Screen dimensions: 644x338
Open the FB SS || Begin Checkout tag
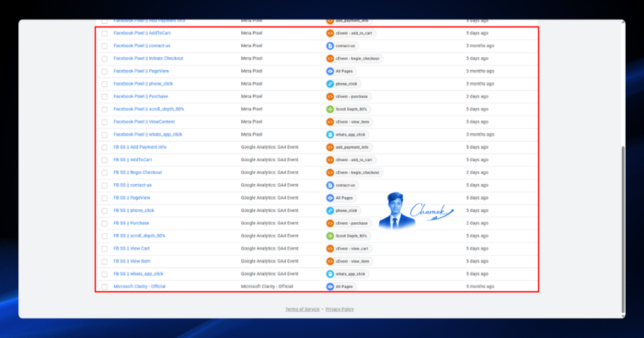pyautogui.click(x=138, y=172)
